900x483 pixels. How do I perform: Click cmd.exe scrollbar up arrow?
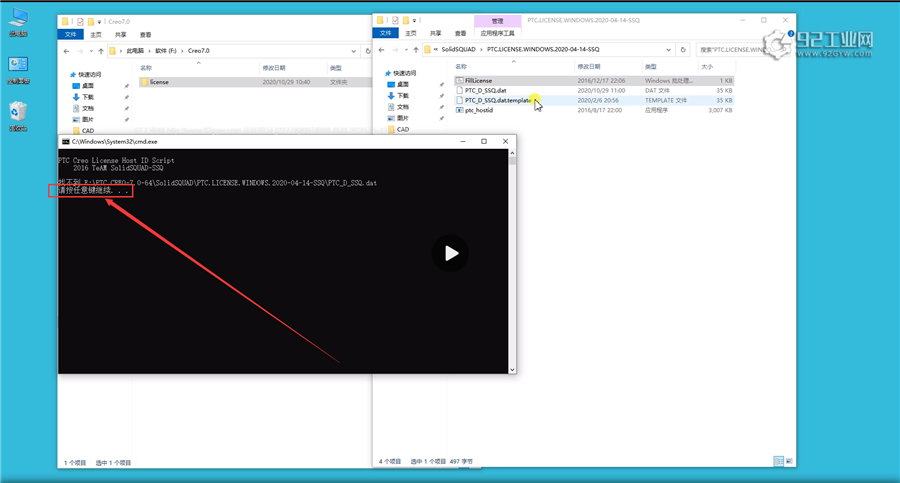(512, 153)
